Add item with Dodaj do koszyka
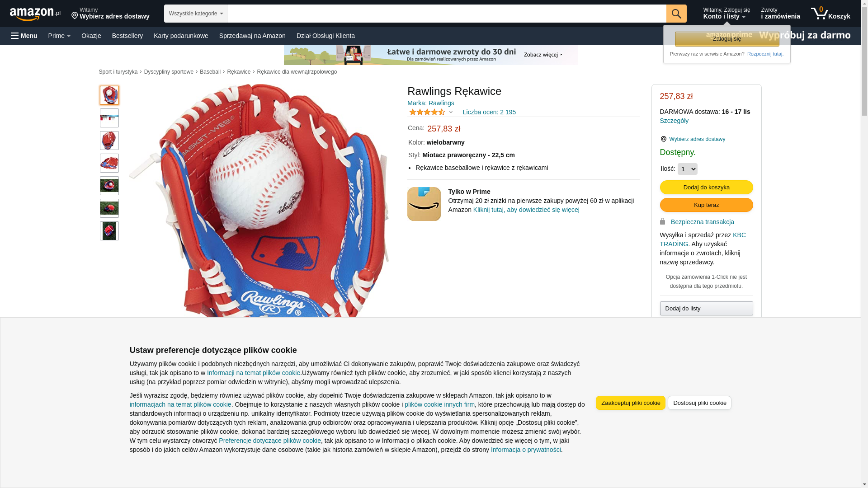 706,188
